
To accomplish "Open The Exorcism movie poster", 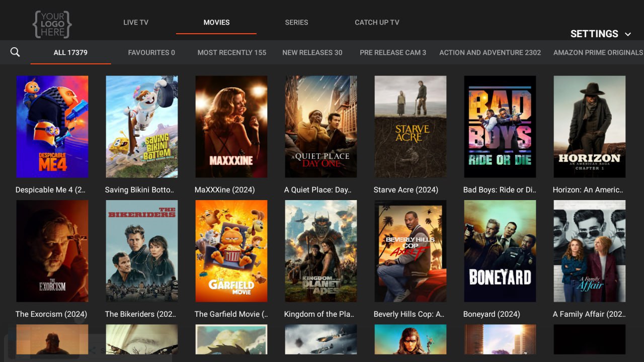I will (52, 251).
